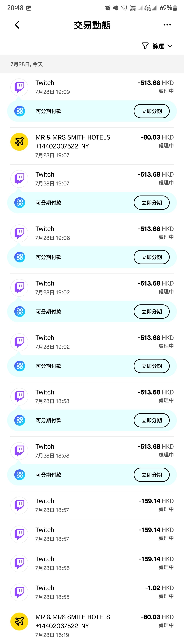Tap the battery indicator in status bar
The image size is (184, 644).
[x=175, y=8]
